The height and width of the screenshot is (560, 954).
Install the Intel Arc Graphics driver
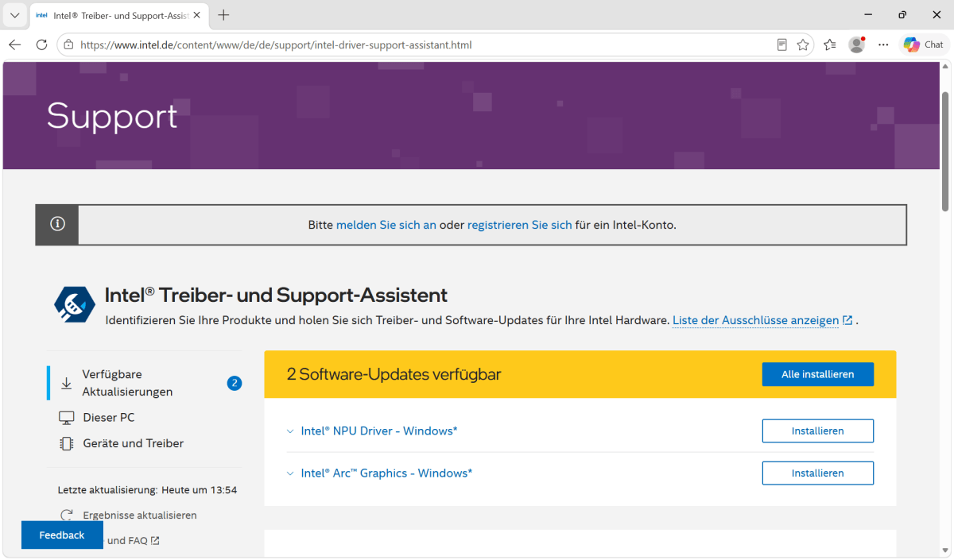[x=817, y=473]
